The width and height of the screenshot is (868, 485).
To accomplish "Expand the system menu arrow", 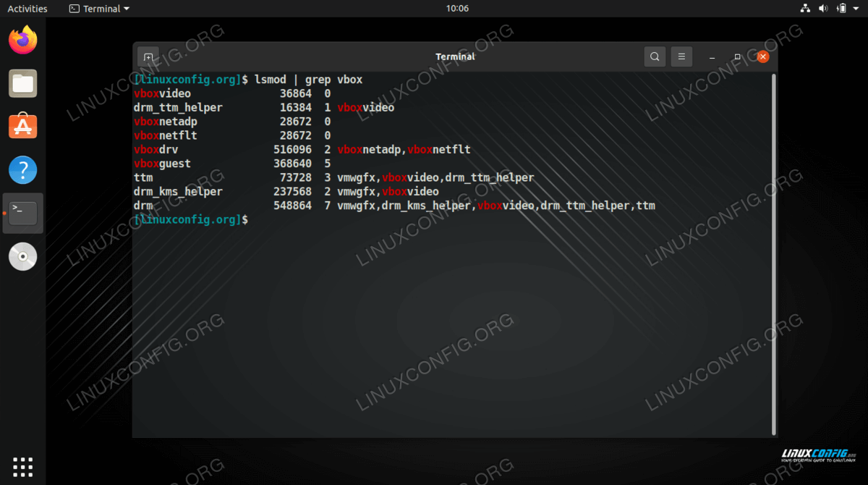I will point(856,9).
